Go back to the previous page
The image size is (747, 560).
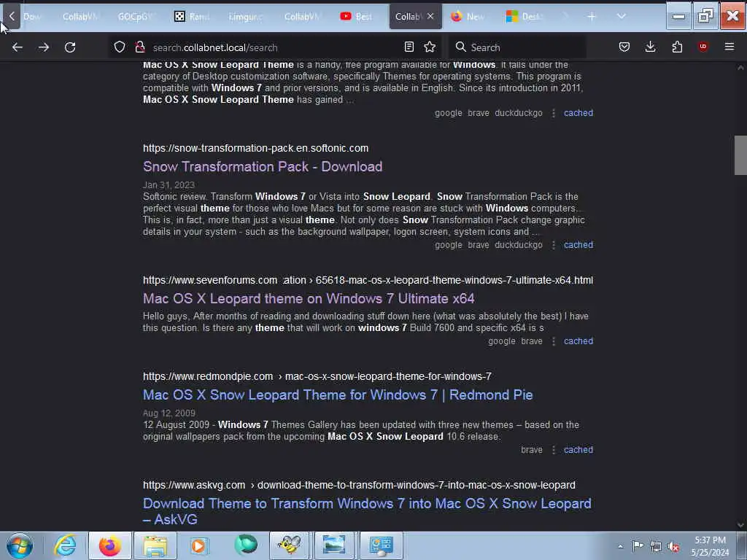click(x=18, y=47)
